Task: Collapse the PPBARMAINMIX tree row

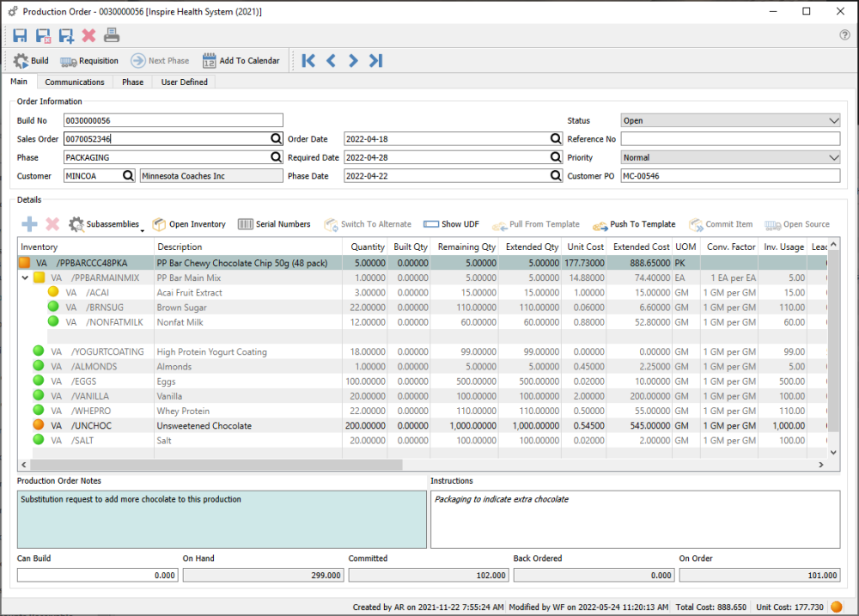Action: tap(25, 278)
